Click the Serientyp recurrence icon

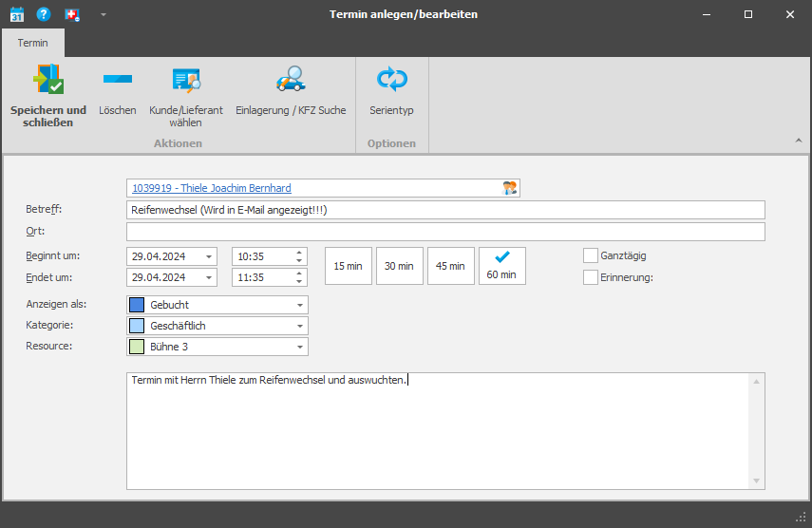point(392,79)
